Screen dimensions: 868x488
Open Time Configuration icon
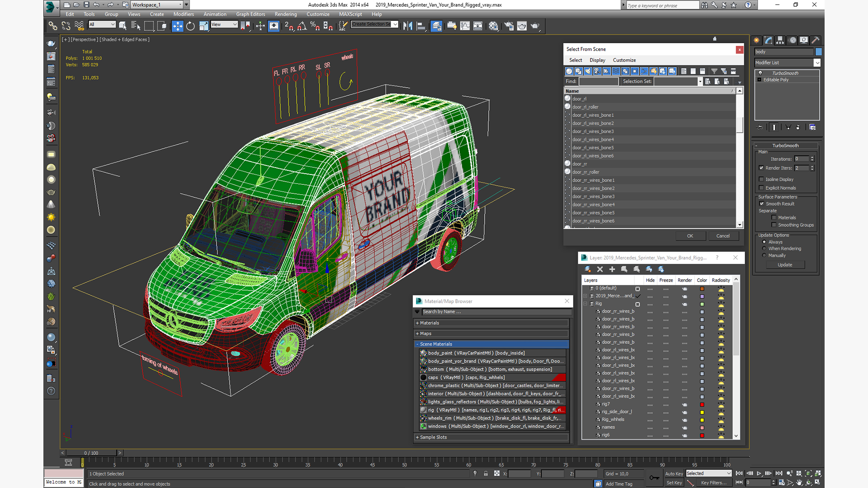tap(782, 483)
